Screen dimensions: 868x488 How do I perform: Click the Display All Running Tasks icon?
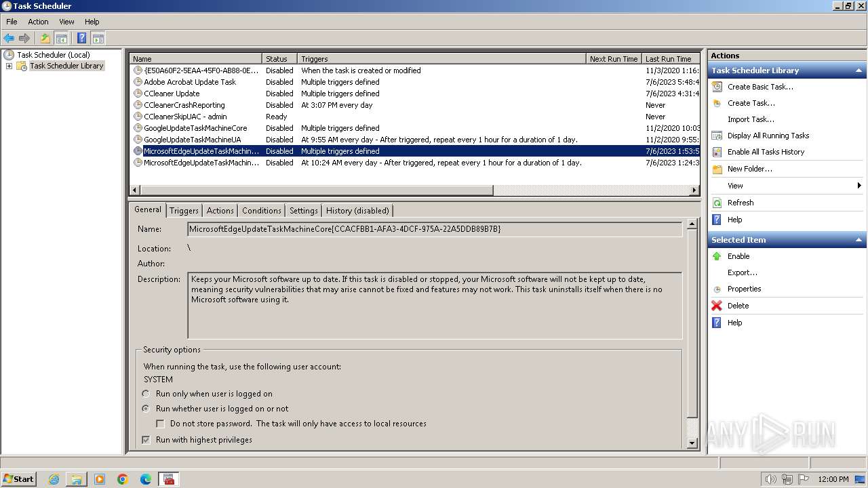[x=717, y=136]
